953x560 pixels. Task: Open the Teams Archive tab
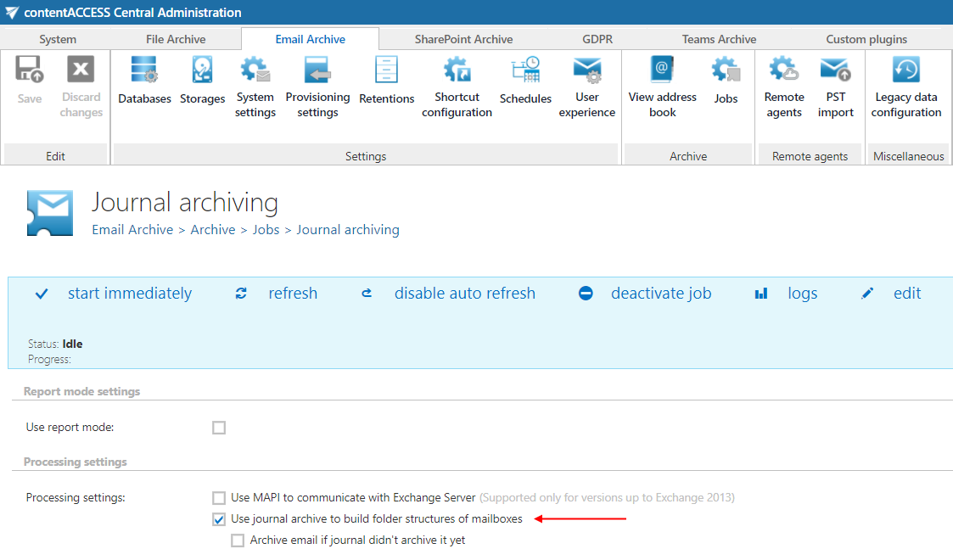pyautogui.click(x=719, y=39)
